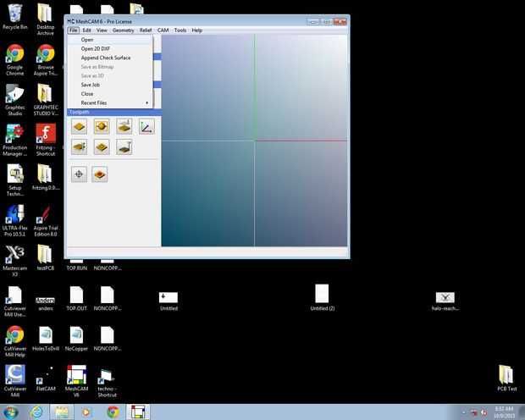The height and width of the screenshot is (420, 525).
Task: Open the Geometry menu
Action: click(124, 30)
